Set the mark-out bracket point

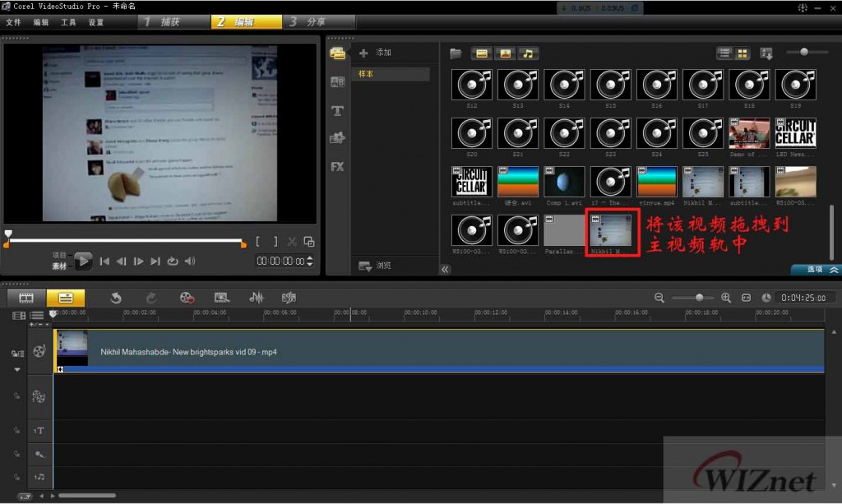click(x=275, y=242)
